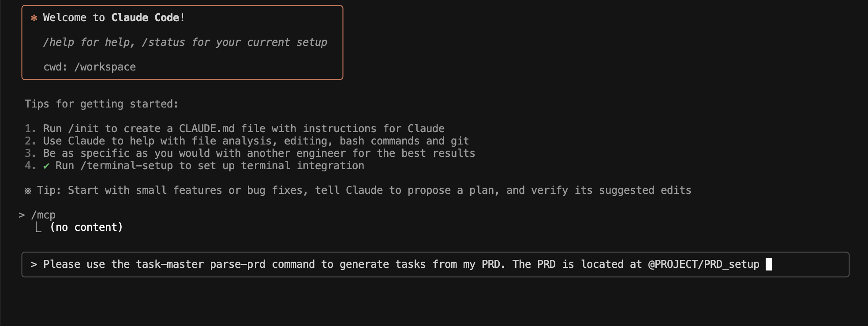
Task: Click the green checkmark beside terminal-setup tip
Action: 46,166
